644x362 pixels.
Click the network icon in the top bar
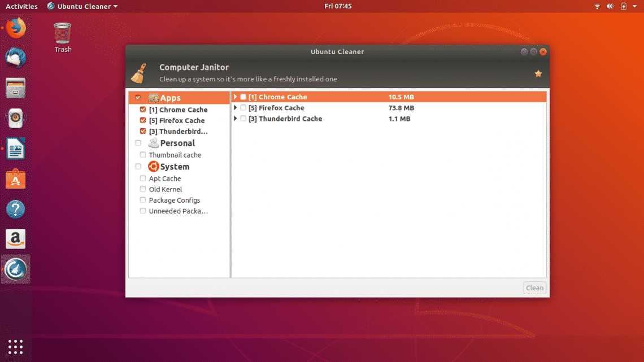(x=597, y=6)
